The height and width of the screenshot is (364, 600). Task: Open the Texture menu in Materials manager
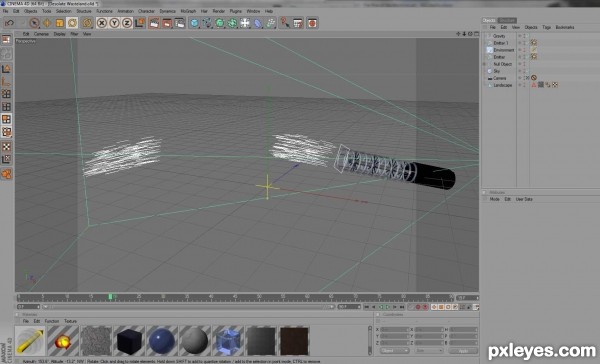[70, 321]
